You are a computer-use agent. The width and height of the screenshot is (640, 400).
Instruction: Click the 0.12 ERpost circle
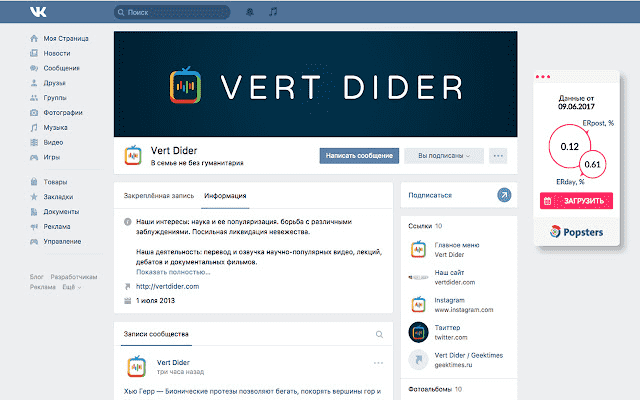[x=569, y=147]
